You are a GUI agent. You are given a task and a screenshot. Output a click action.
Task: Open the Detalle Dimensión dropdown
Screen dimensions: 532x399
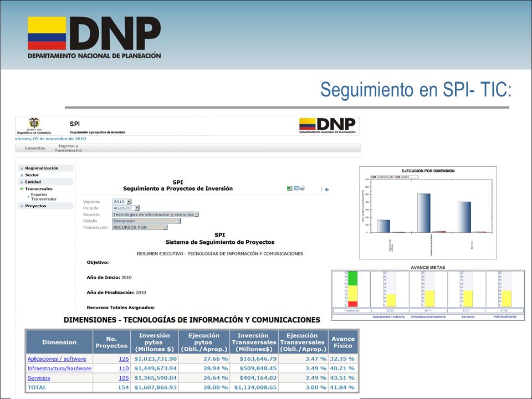pyautogui.click(x=146, y=221)
